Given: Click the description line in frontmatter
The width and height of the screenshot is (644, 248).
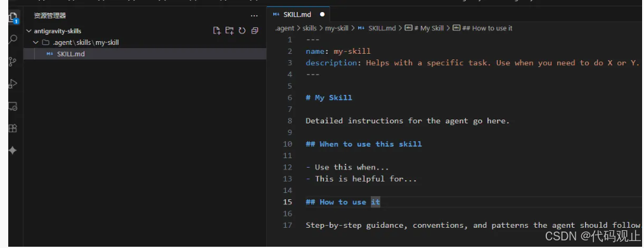Looking at the screenshot, I should tap(473, 63).
